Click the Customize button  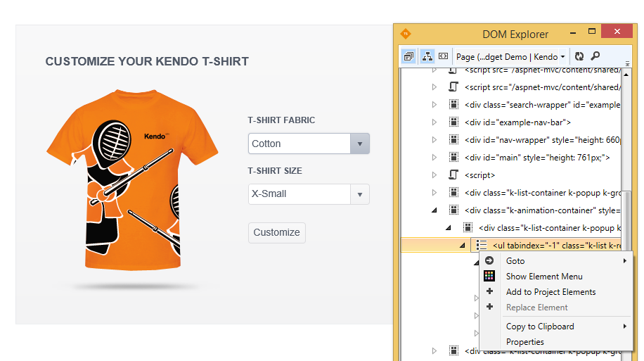point(277,233)
